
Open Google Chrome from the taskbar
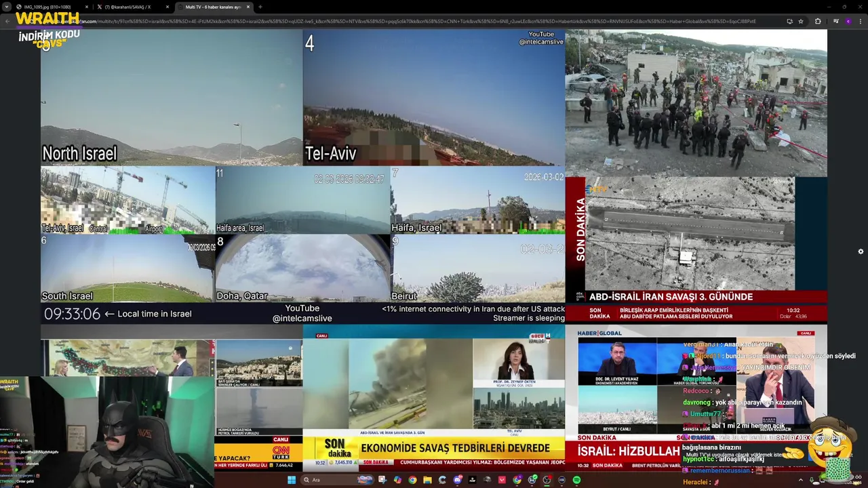(x=412, y=480)
